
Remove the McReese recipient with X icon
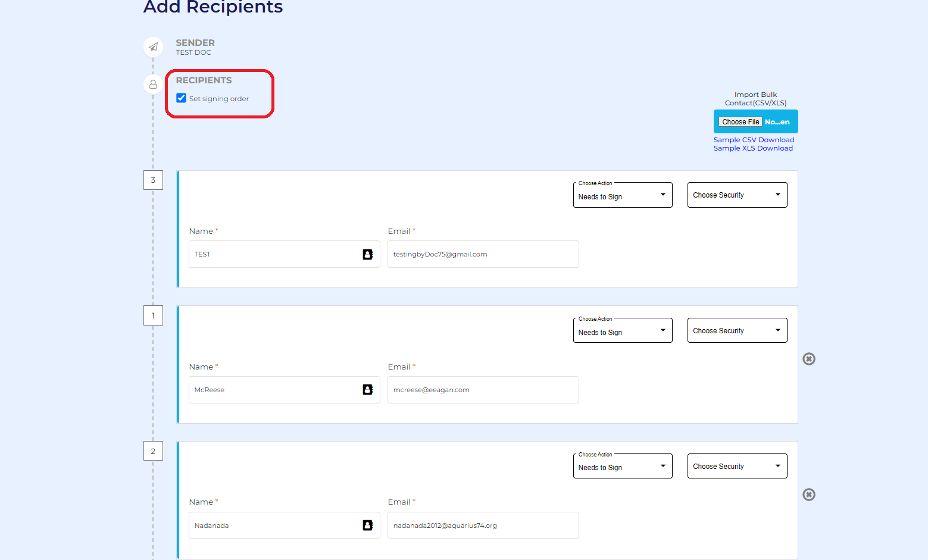[x=808, y=359]
